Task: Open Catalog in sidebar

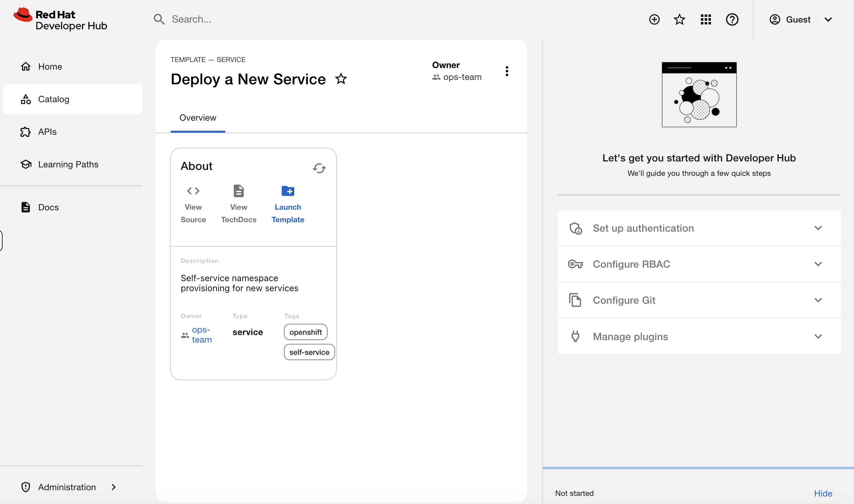Action: 73,99
